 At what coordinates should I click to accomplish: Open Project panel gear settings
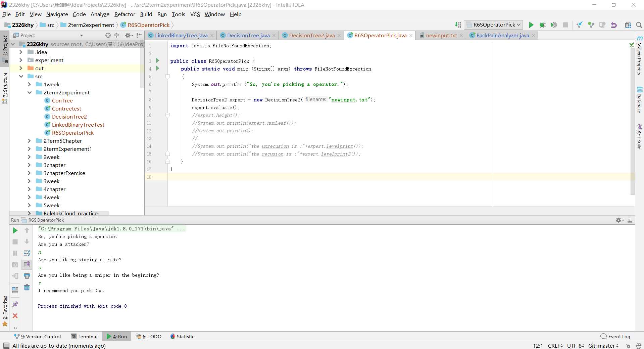tap(129, 35)
